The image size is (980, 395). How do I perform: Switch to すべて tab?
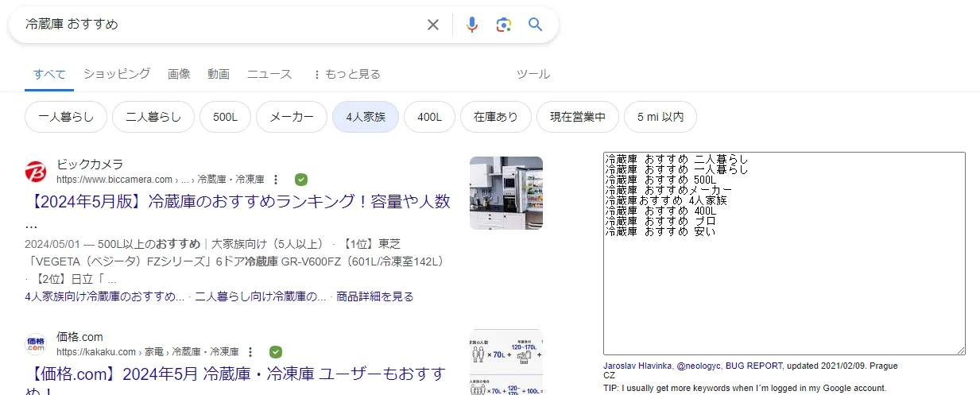[x=49, y=74]
